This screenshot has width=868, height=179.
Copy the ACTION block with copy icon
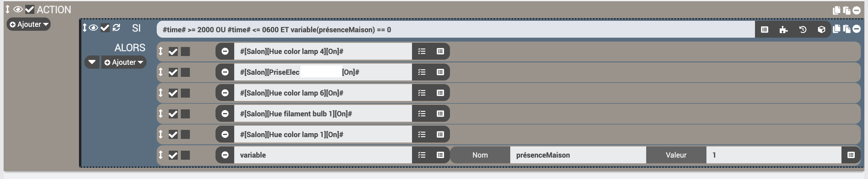coord(837,11)
